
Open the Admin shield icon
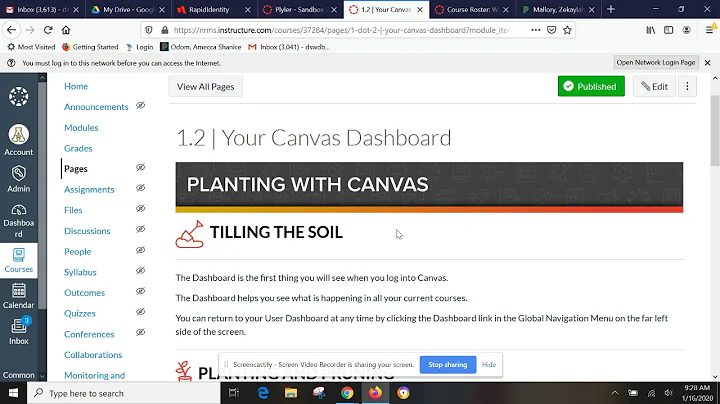coord(19,179)
